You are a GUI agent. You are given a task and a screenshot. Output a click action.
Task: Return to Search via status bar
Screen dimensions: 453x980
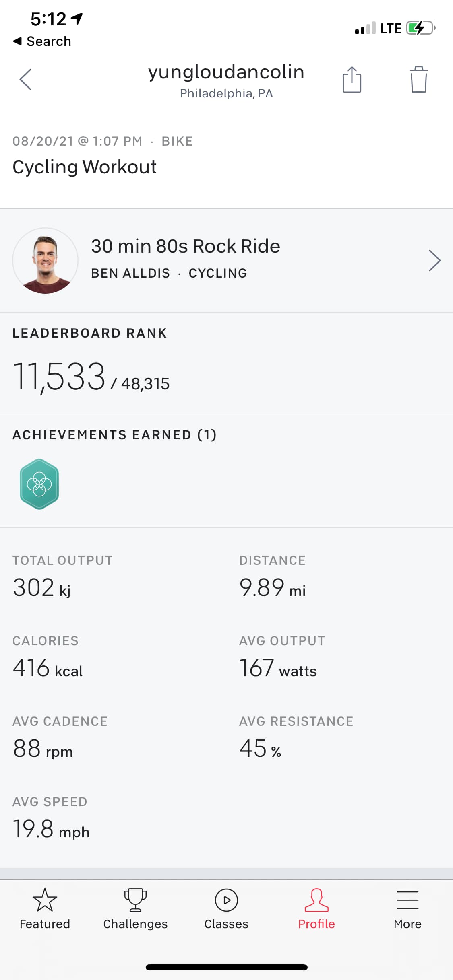pyautogui.click(x=42, y=41)
